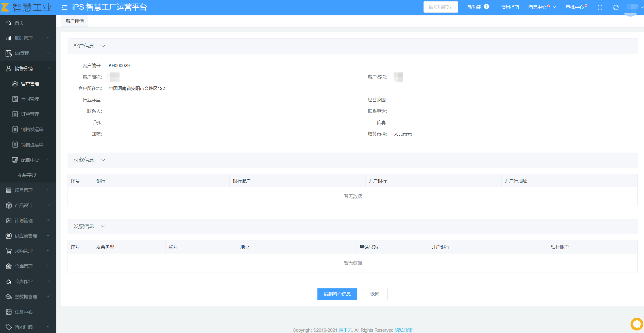
Task: Click the home icon beside 首页
Action: [x=9, y=23]
